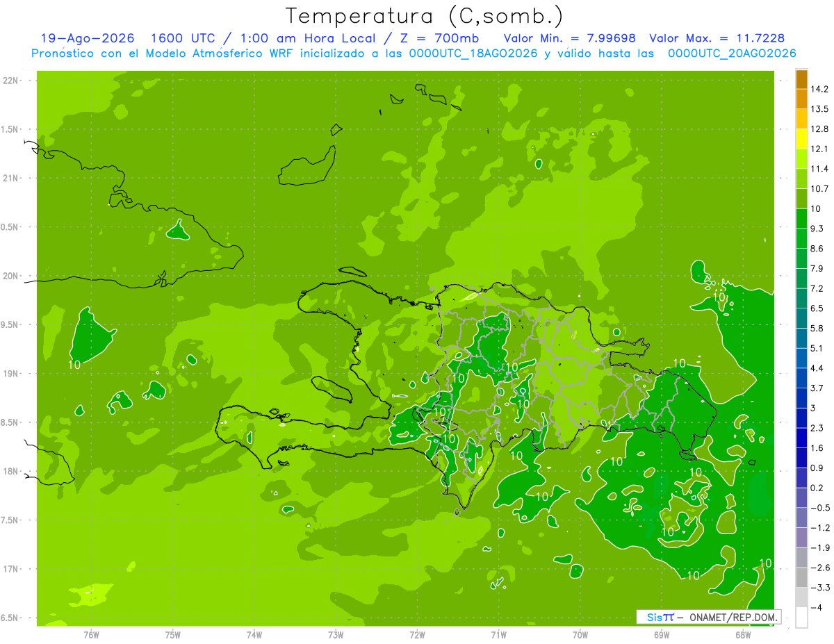Image resolution: width=834 pixels, height=644 pixels.
Task: Click the 19N latitude label
Action: coord(11,374)
